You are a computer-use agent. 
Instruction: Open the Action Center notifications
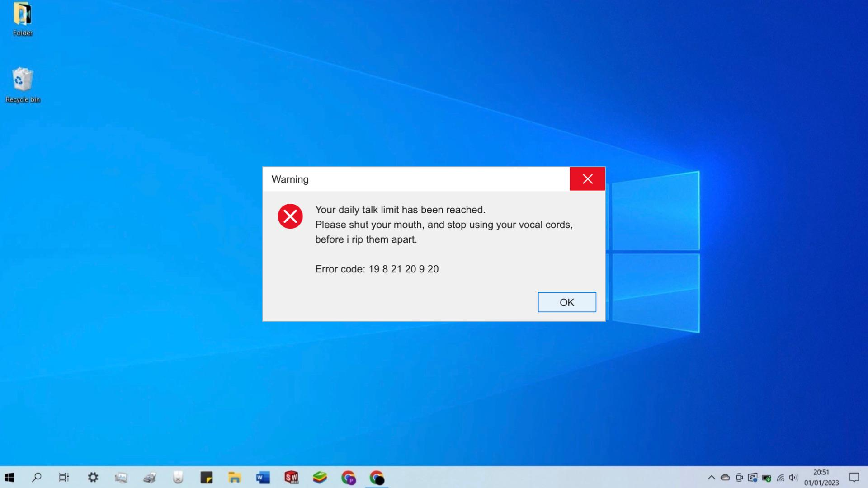coord(854,477)
